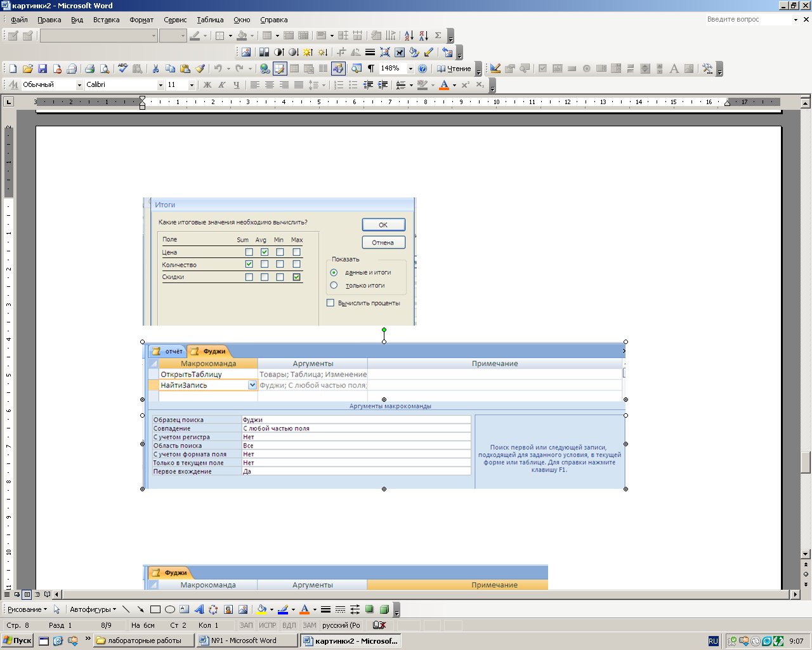Click the Cut scissors icon

click(155, 69)
